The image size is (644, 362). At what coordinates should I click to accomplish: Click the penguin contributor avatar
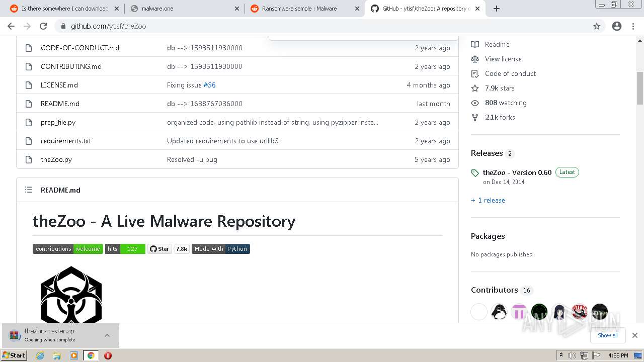499,312
